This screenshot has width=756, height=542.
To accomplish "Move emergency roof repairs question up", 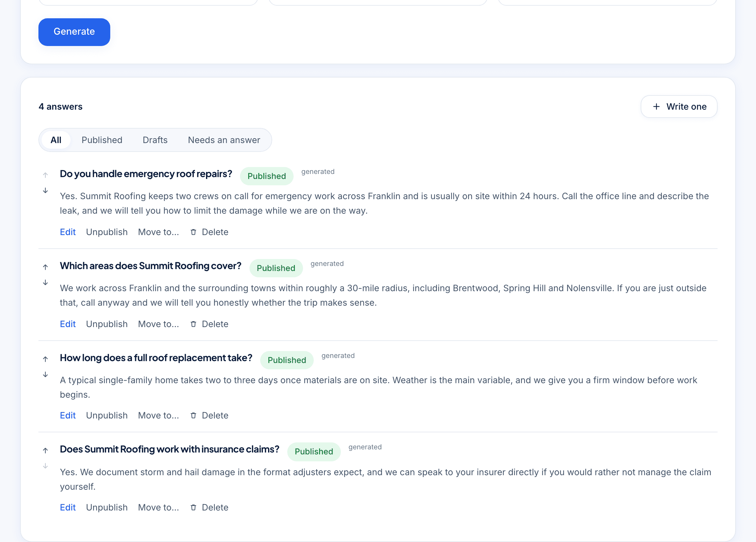I will click(x=45, y=175).
